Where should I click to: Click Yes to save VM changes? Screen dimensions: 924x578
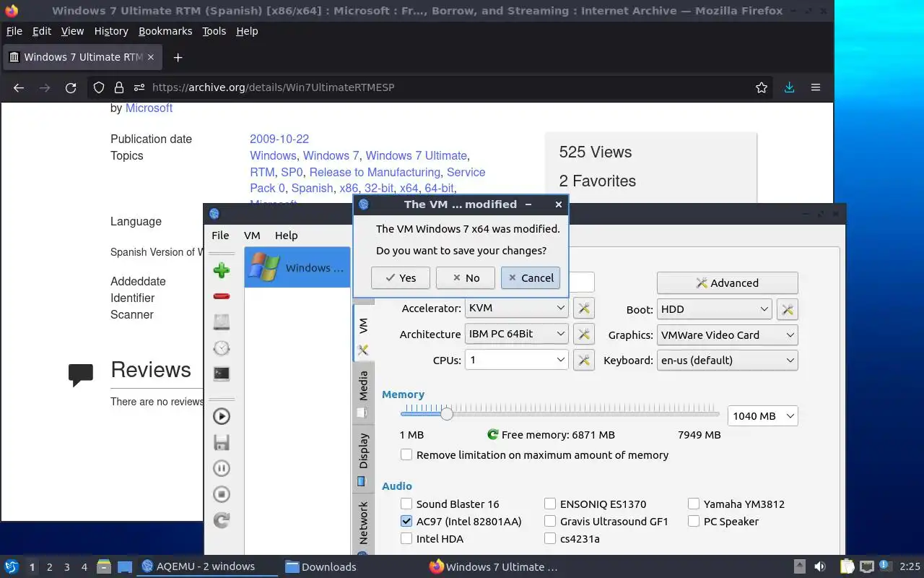(x=401, y=278)
